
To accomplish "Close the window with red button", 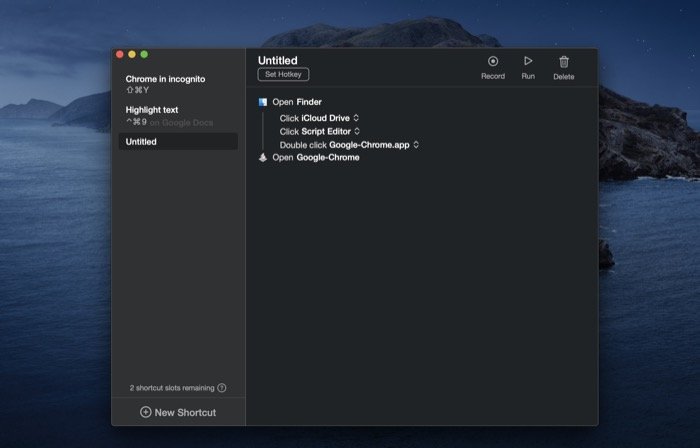I will [120, 54].
